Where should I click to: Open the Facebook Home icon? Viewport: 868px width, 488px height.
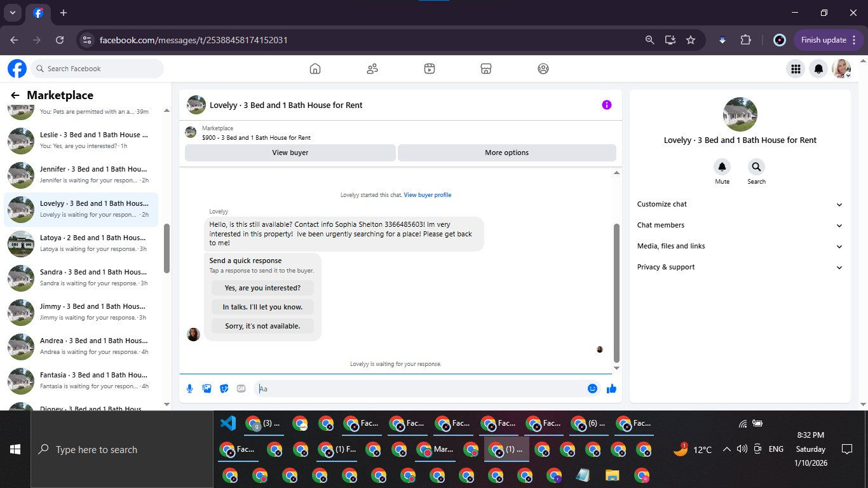[x=315, y=69]
